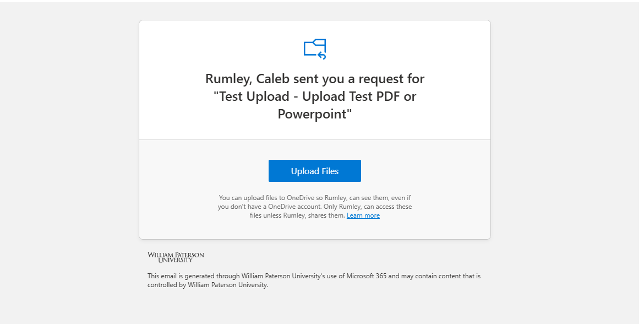The width and height of the screenshot is (644, 324).
Task: Click "controlled by William Paterson University" footer line
Action: tap(208, 285)
